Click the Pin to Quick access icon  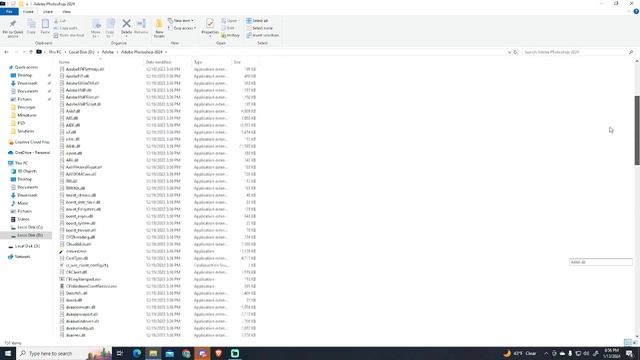coord(13,24)
